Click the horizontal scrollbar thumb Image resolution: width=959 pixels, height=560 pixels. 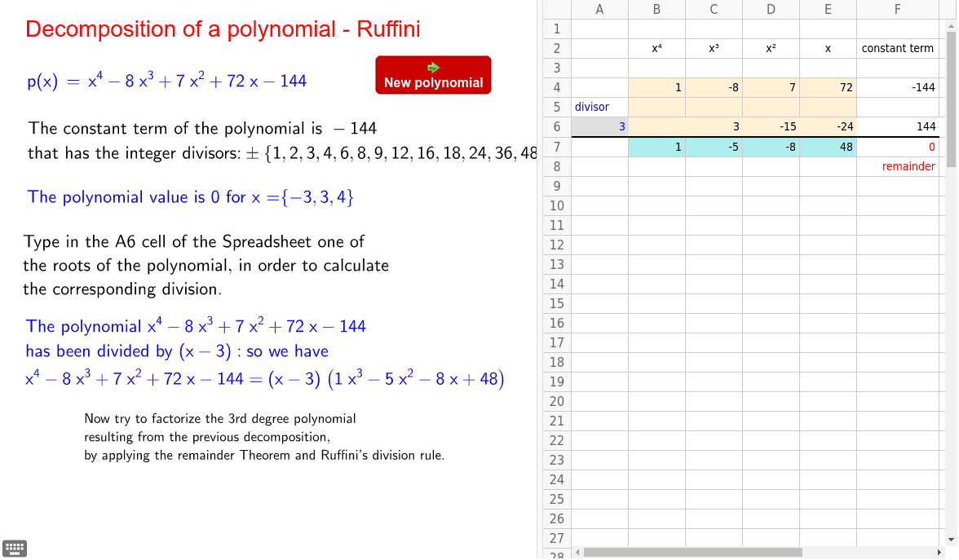[x=693, y=552]
